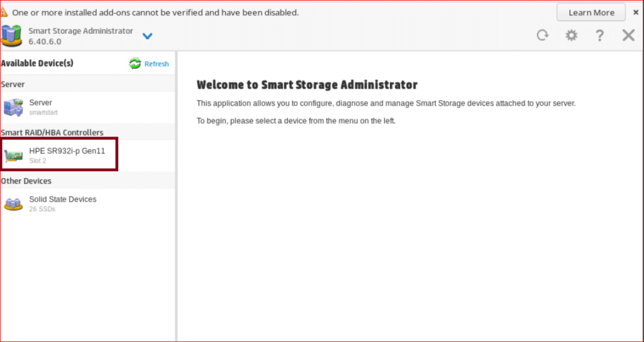This screenshot has width=644, height=342.
Task: Select Solid State Devices 26 SSDs label
Action: coord(62,203)
